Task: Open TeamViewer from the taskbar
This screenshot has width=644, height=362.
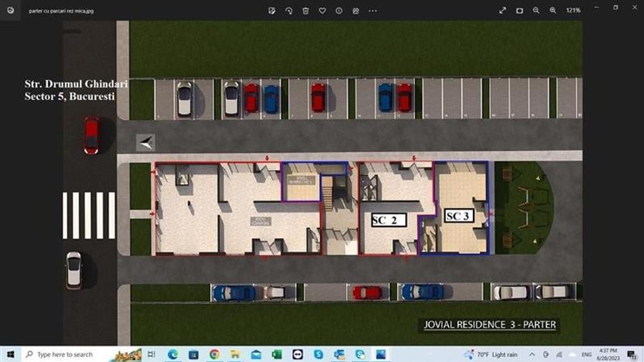Action: pos(298,354)
